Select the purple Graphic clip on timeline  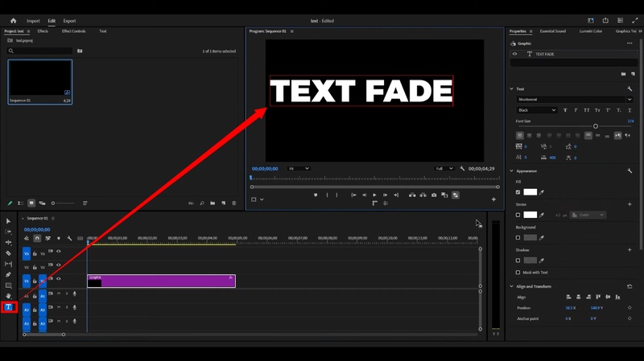pos(161,281)
